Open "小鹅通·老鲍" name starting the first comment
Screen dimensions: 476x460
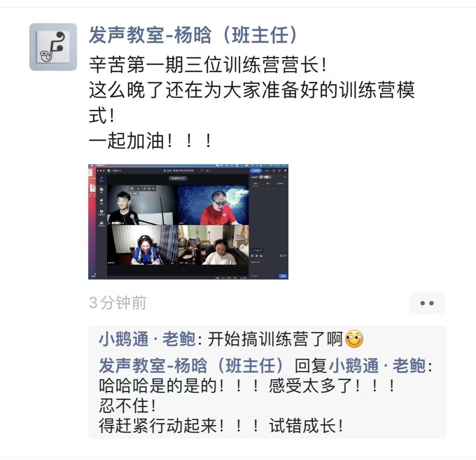[x=147, y=339]
